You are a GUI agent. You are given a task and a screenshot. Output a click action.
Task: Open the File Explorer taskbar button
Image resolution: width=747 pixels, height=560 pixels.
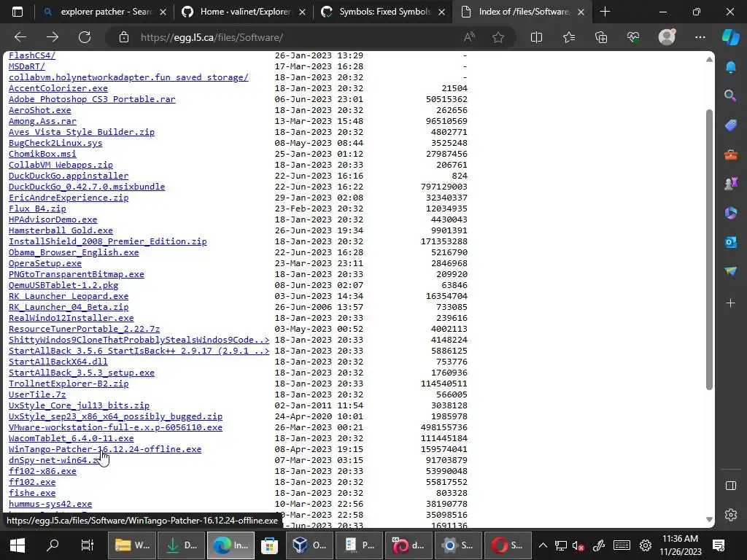tap(132, 545)
